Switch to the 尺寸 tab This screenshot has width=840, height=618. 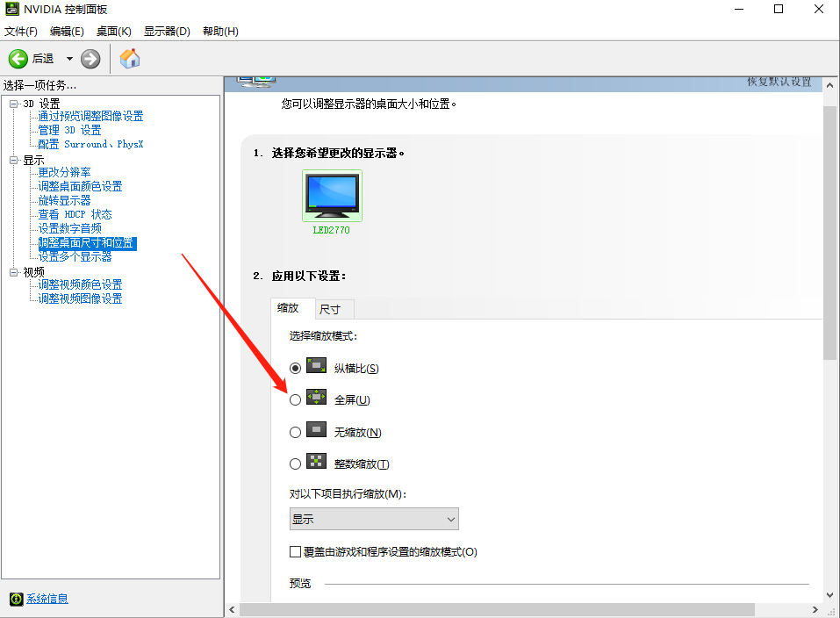332,308
